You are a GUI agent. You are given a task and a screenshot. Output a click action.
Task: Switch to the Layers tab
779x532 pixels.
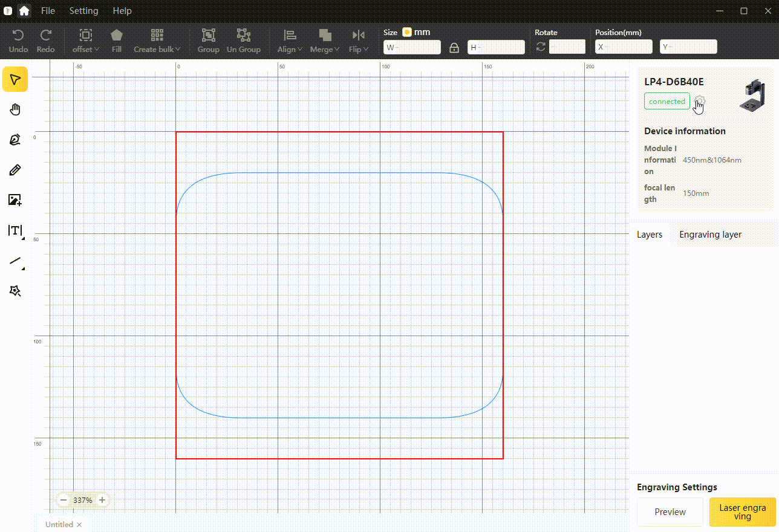click(x=650, y=235)
